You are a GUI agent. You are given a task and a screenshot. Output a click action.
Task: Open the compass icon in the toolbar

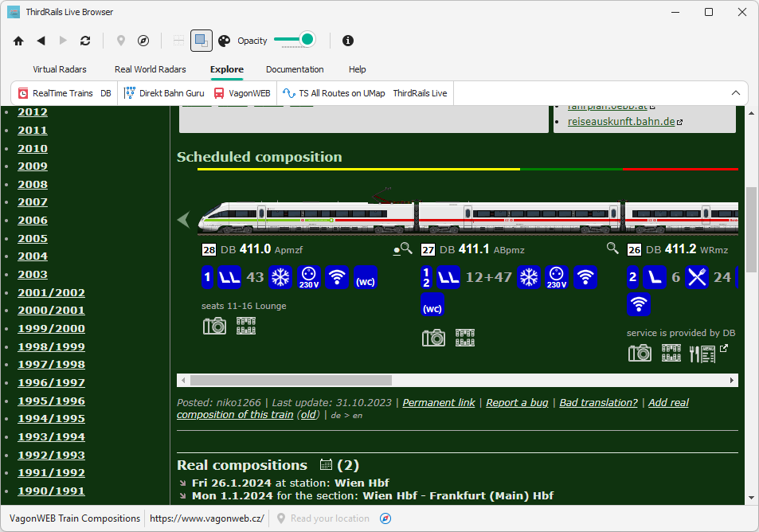(143, 41)
